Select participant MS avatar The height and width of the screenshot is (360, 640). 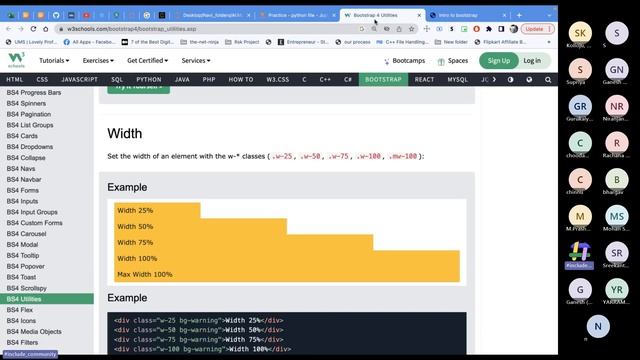[616, 216]
